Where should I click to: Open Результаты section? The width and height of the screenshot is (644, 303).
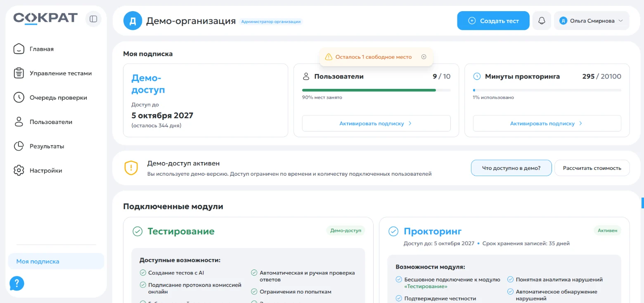tap(47, 146)
